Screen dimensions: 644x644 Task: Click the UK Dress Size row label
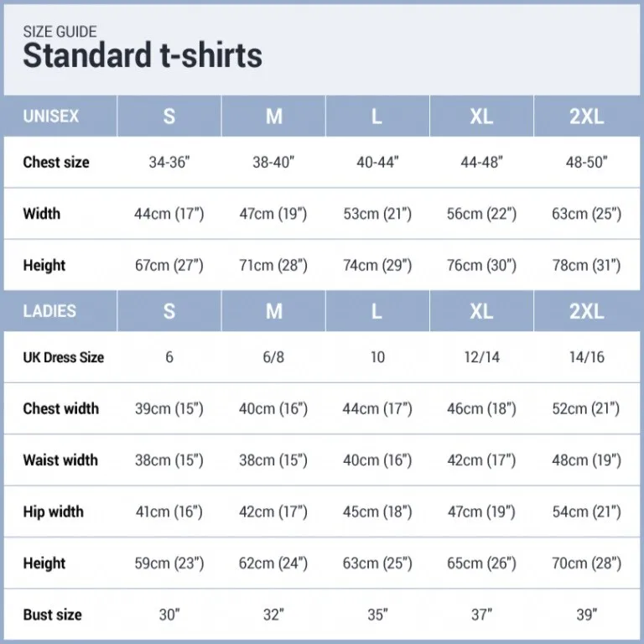[64, 357]
